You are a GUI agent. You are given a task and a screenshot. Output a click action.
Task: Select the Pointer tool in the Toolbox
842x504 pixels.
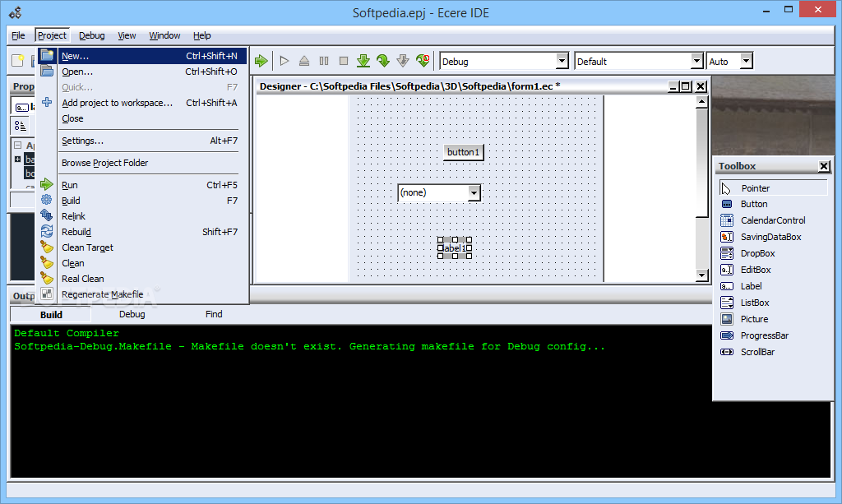726,188
